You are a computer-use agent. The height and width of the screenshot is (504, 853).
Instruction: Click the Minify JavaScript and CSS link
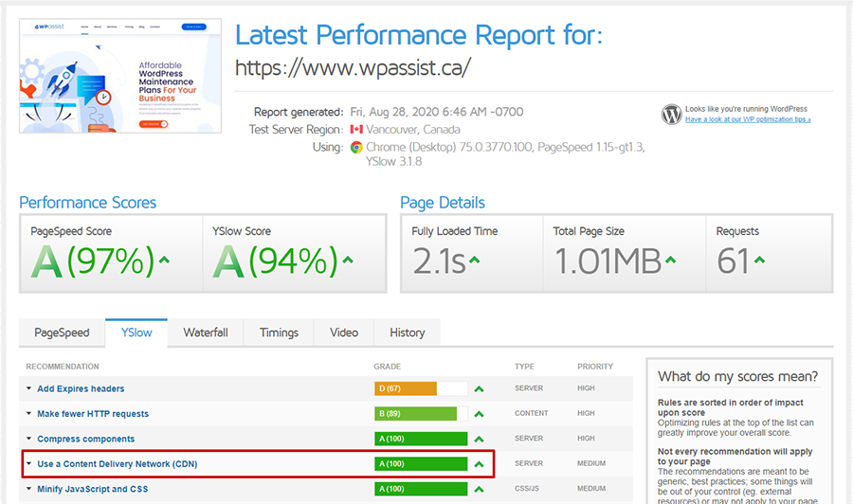pos(93,489)
